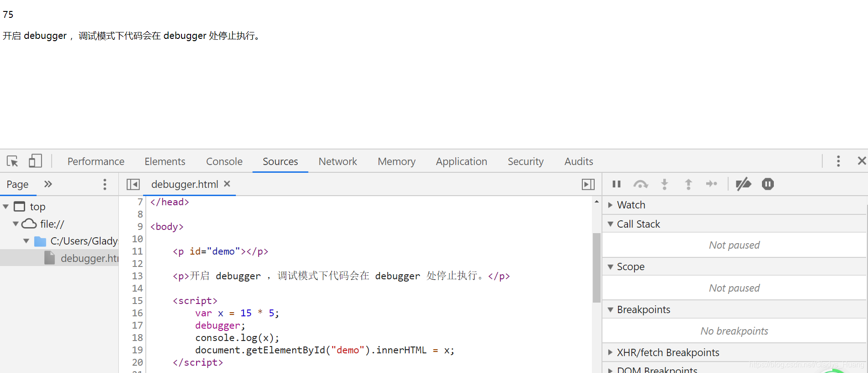Viewport: 868px width, 373px height.
Task: Toggle the device toolbar icon
Action: (x=35, y=161)
